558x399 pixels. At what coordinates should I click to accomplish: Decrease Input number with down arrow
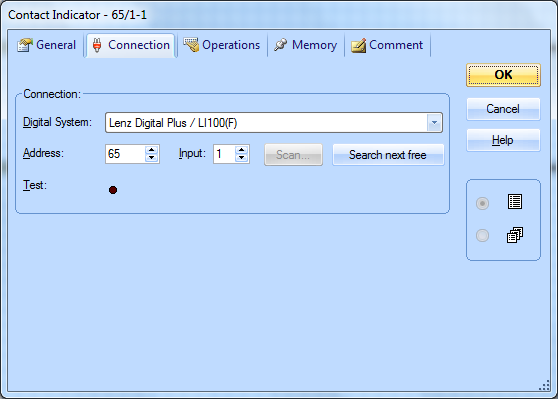242,158
